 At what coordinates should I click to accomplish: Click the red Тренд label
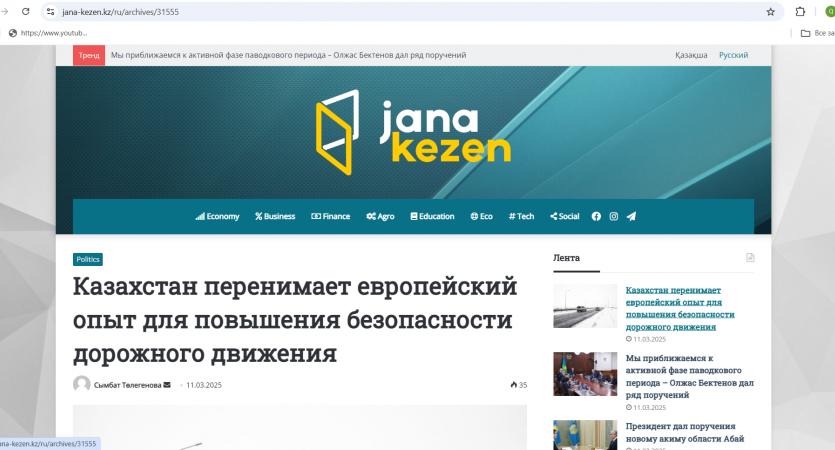(89, 55)
